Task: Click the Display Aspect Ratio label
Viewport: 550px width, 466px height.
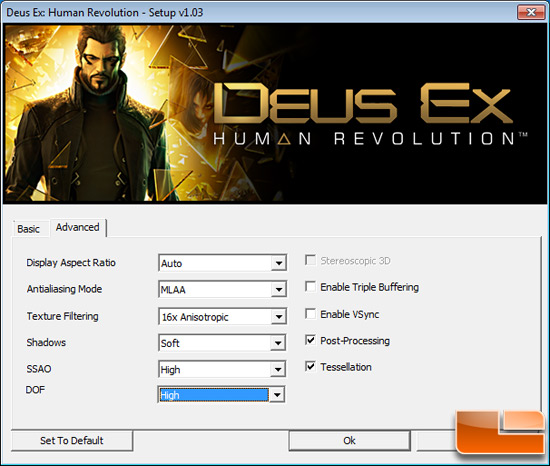Action: (x=71, y=263)
